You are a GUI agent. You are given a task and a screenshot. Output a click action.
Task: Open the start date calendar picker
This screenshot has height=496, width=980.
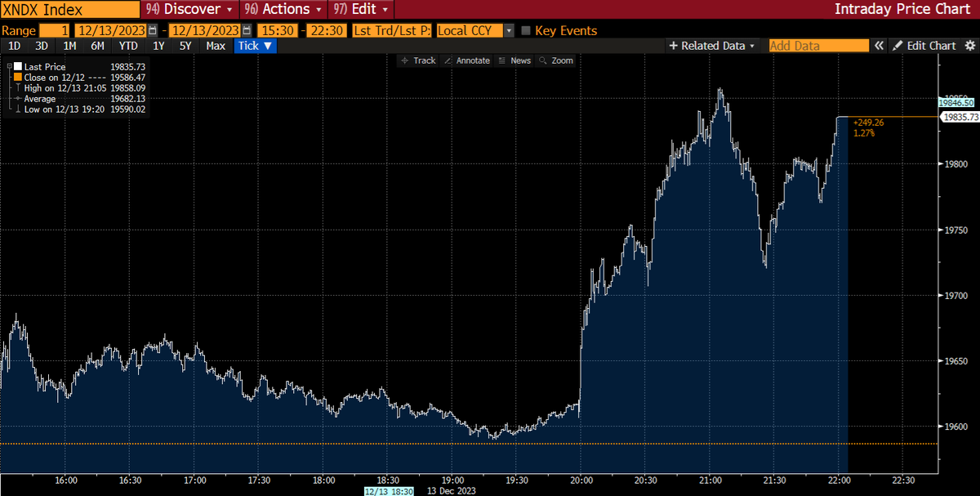(151, 30)
